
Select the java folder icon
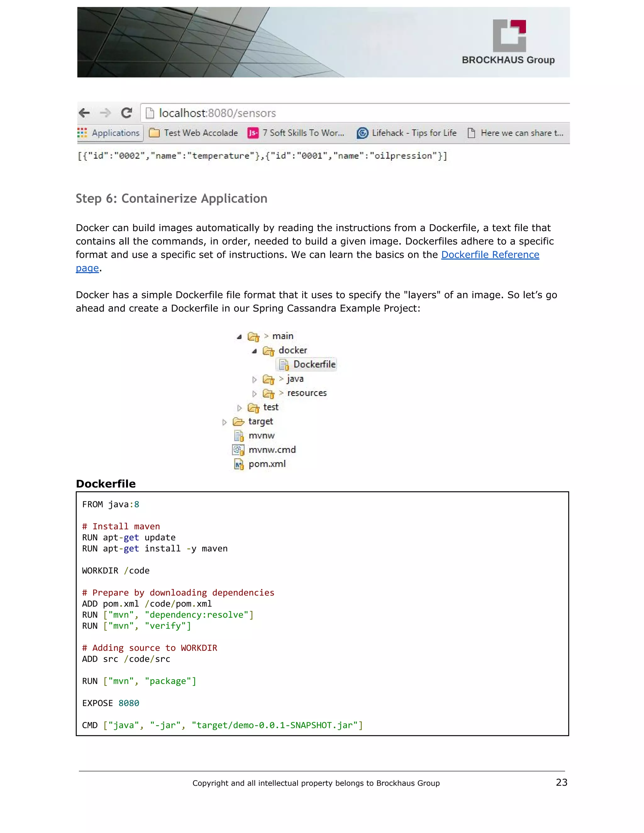(269, 379)
